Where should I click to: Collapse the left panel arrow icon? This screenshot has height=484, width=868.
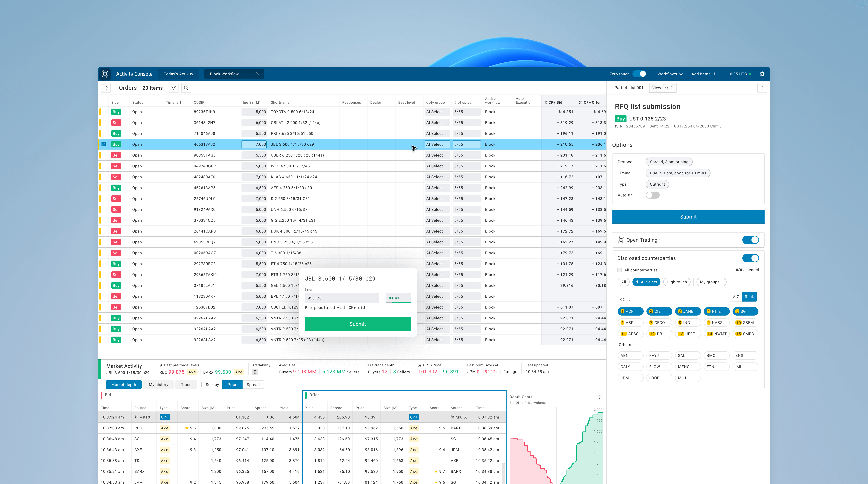[x=106, y=88]
